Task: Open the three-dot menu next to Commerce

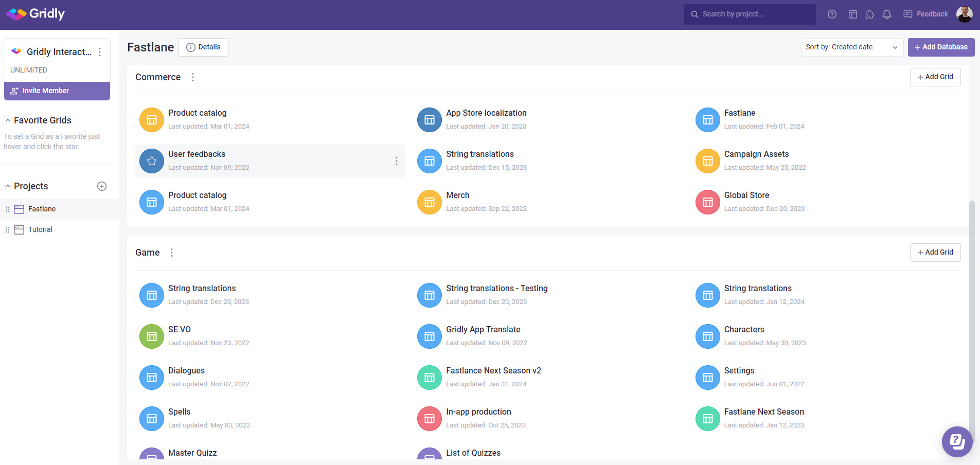Action: (192, 77)
